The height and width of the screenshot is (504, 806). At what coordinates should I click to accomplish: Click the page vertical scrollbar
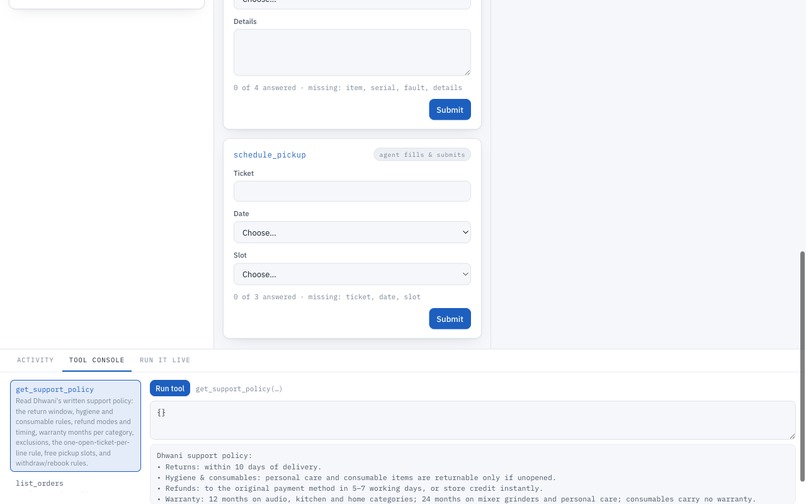tap(802, 366)
